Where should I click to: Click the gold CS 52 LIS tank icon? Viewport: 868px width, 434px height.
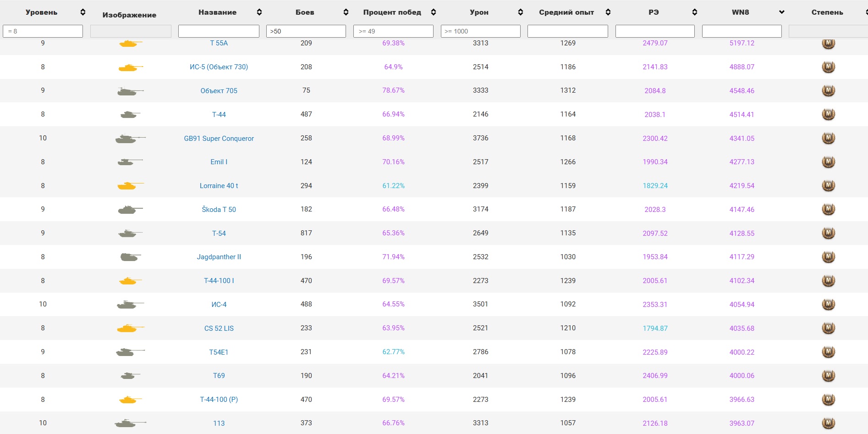(131, 328)
